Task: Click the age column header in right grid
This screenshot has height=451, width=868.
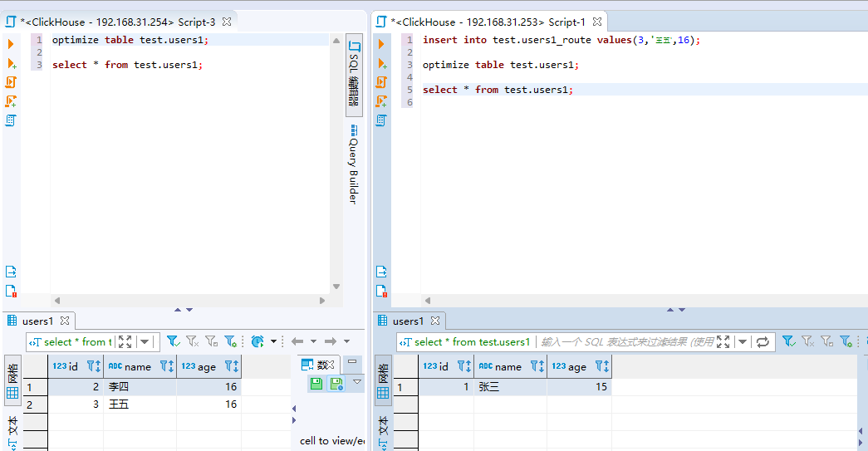Action: (576, 366)
